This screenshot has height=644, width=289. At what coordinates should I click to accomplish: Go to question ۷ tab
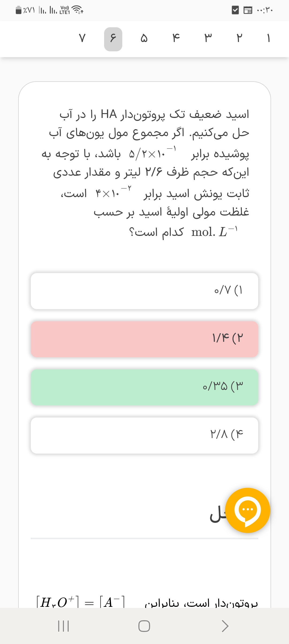pos(82,39)
